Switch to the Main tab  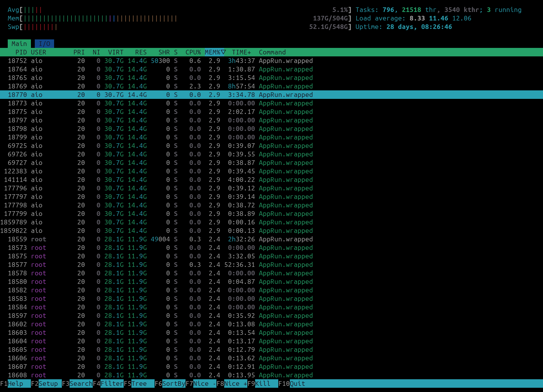tap(19, 44)
